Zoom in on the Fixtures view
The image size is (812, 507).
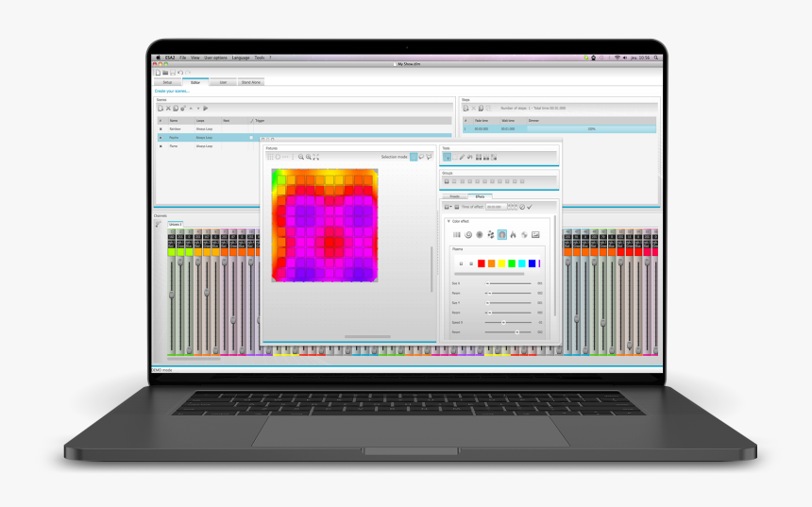point(308,157)
